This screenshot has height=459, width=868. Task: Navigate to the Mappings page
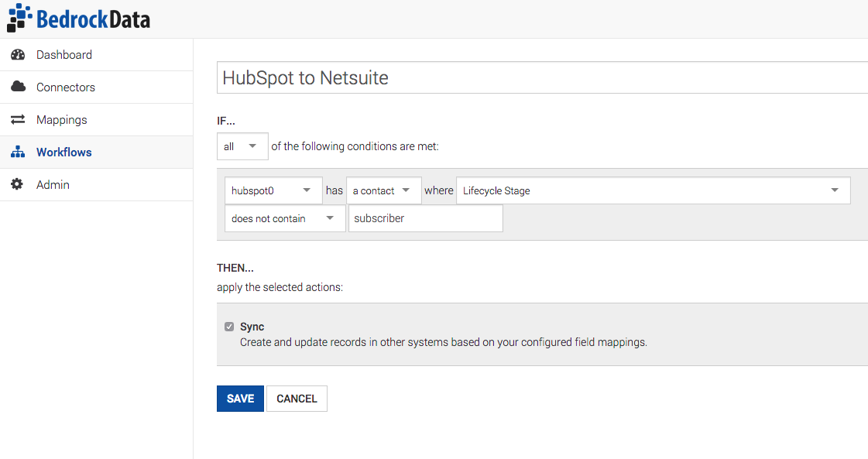(x=62, y=120)
